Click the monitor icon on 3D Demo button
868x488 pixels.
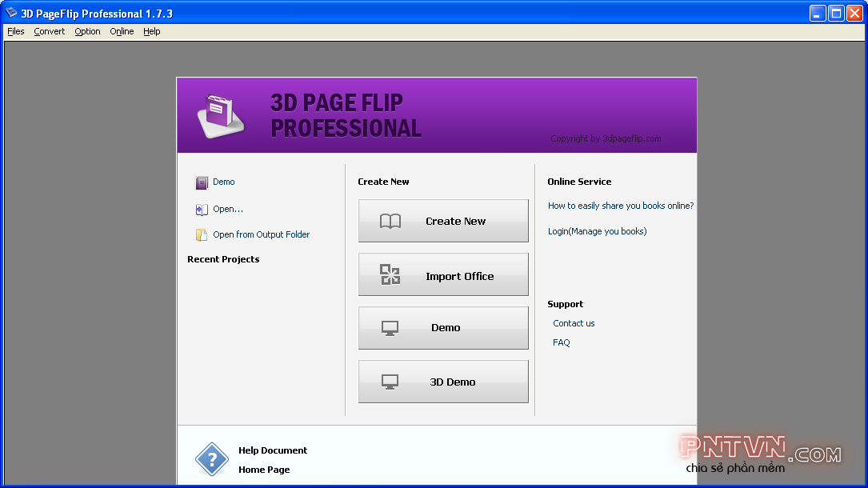point(390,382)
